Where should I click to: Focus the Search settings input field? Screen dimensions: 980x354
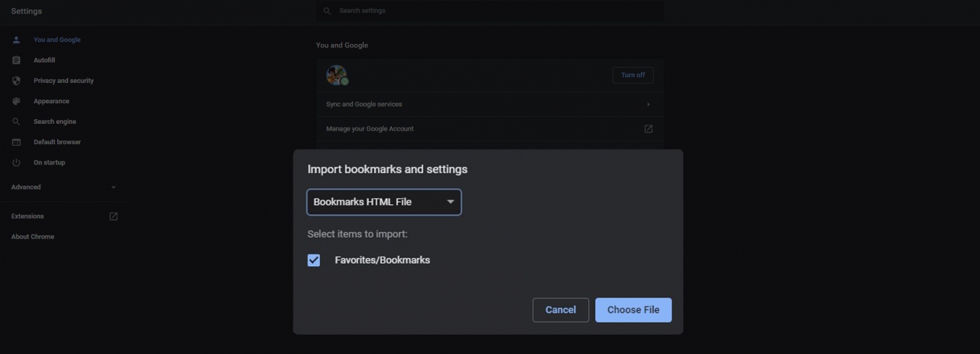pyautogui.click(x=489, y=11)
